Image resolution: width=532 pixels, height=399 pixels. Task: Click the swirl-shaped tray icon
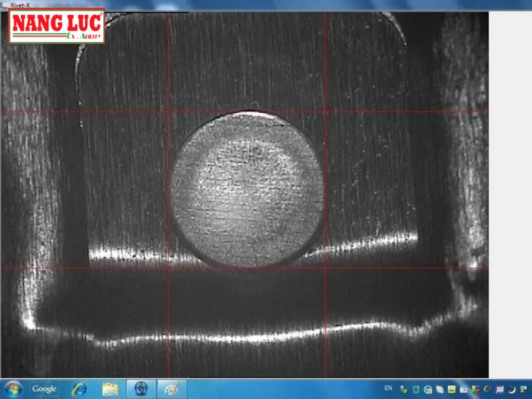tap(487, 389)
